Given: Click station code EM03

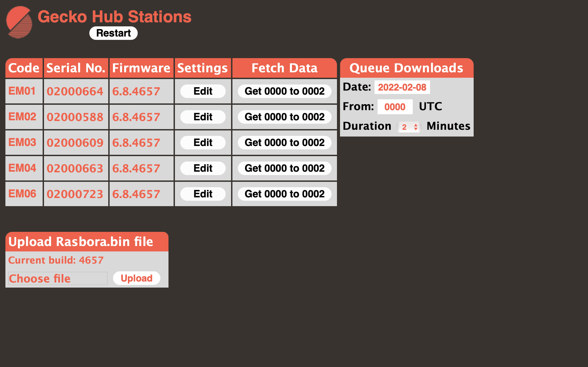Looking at the screenshot, I should pos(22,142).
